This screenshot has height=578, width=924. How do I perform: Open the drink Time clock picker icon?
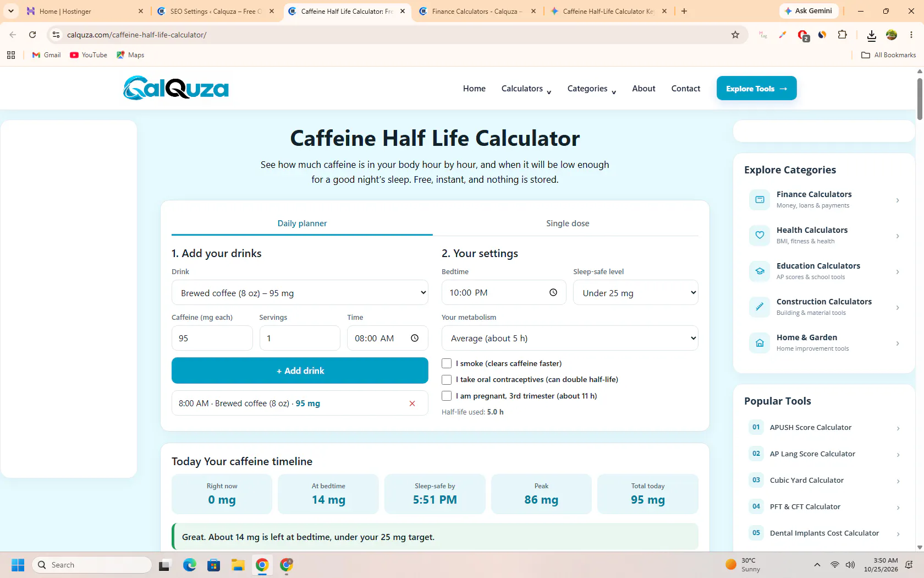tap(415, 338)
